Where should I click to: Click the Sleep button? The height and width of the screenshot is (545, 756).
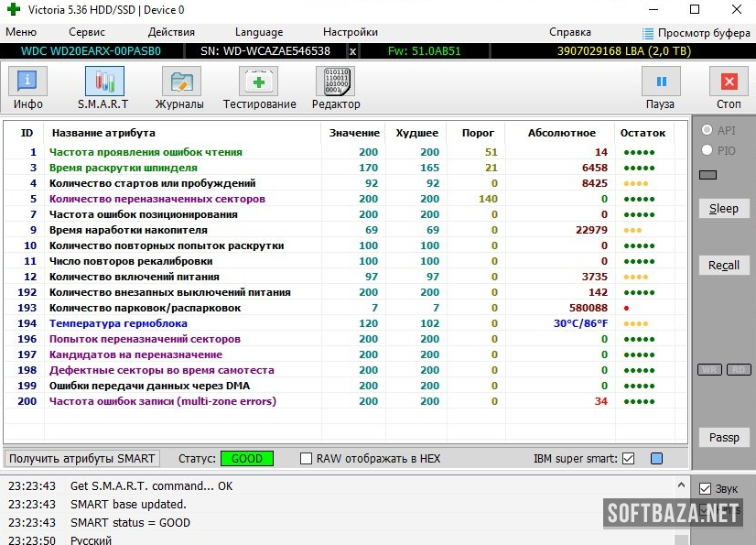point(723,209)
